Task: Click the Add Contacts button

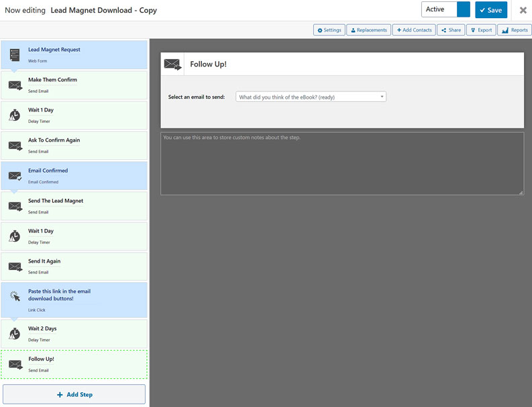Action: (x=413, y=30)
